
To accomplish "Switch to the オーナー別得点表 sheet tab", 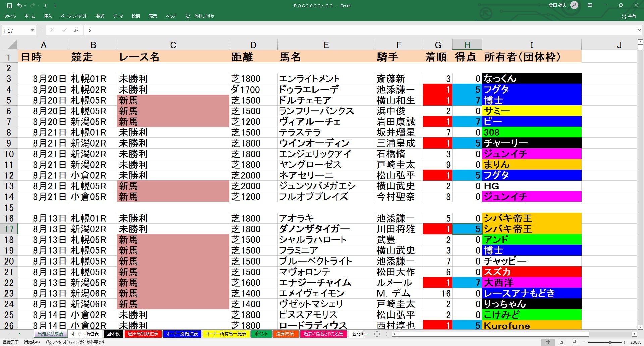I will point(182,334).
